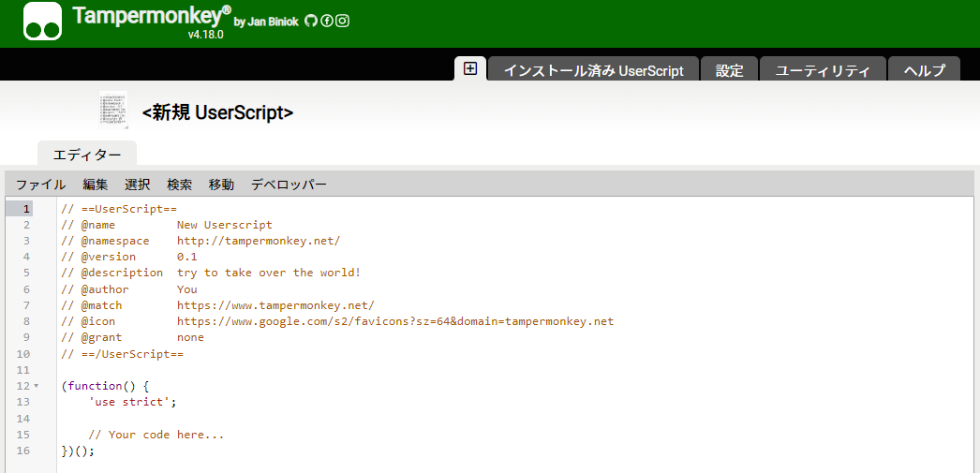The width and height of the screenshot is (980, 473).
Task: Switch to インストール済み UserScript tab
Action: pyautogui.click(x=593, y=70)
